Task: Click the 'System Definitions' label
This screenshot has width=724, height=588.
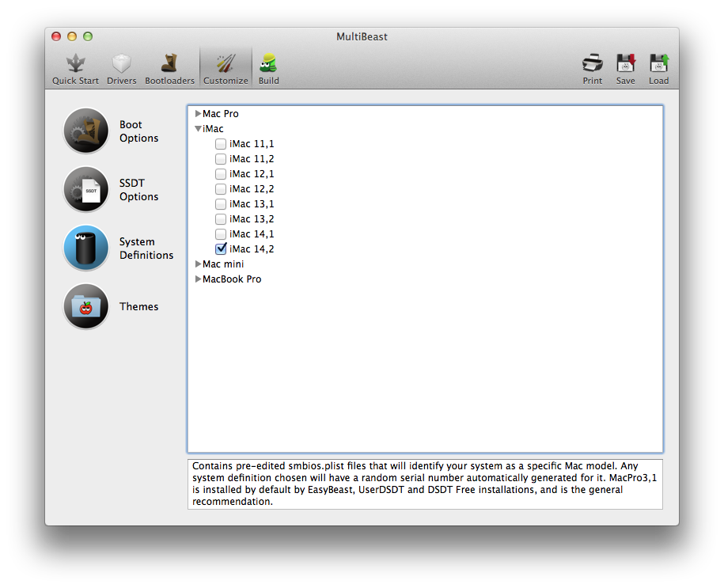Action: click(x=146, y=248)
